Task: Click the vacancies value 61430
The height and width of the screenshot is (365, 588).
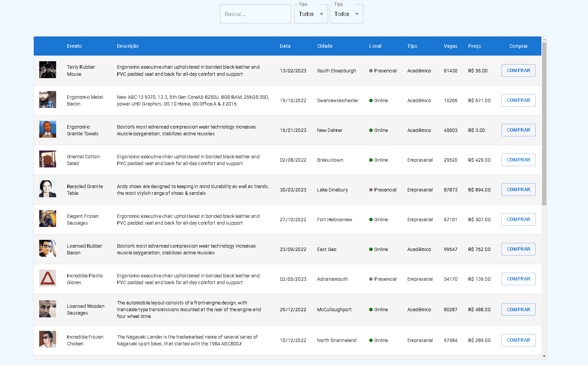Action: 451,71
